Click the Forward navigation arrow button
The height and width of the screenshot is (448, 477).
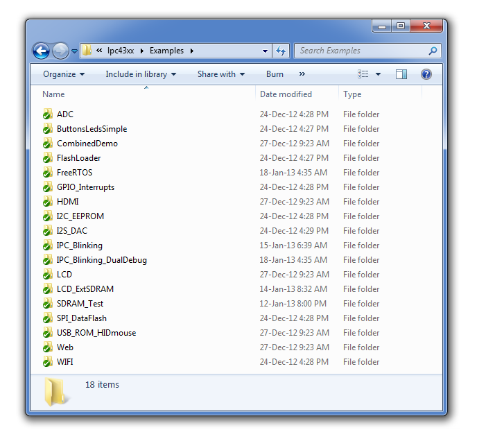point(60,51)
